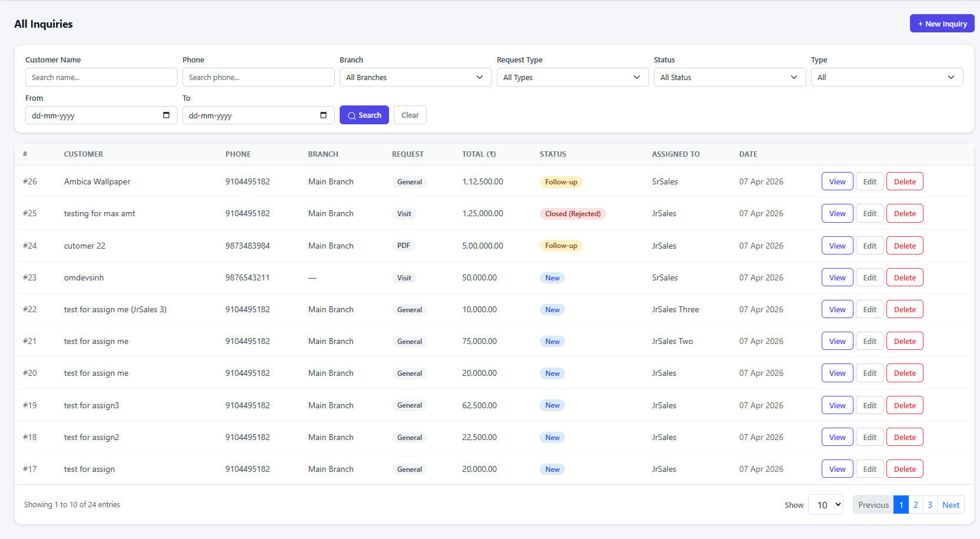Edit inquiry #21 assigned to JrSales Two
This screenshot has width=980, height=539.
pyautogui.click(x=869, y=341)
